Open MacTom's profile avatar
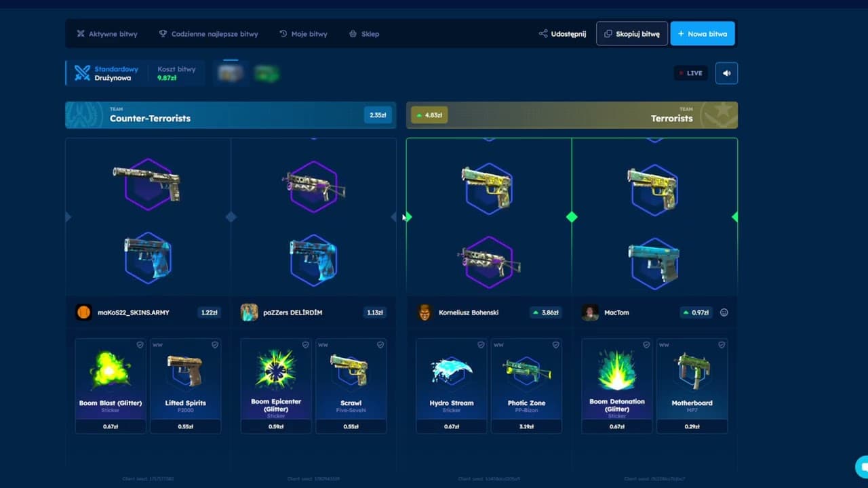Viewport: 868px width, 488px height. coord(590,312)
